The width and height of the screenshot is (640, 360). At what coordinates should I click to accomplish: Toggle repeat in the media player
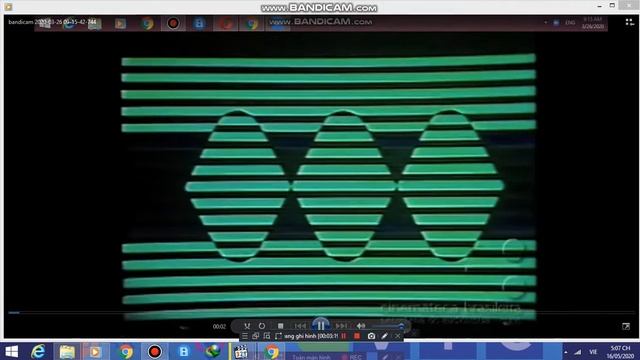click(x=262, y=326)
